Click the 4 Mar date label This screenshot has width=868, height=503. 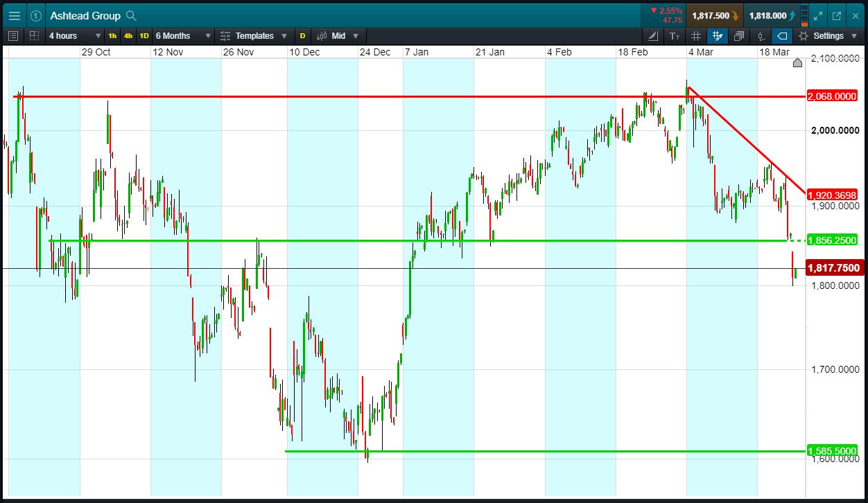point(701,52)
